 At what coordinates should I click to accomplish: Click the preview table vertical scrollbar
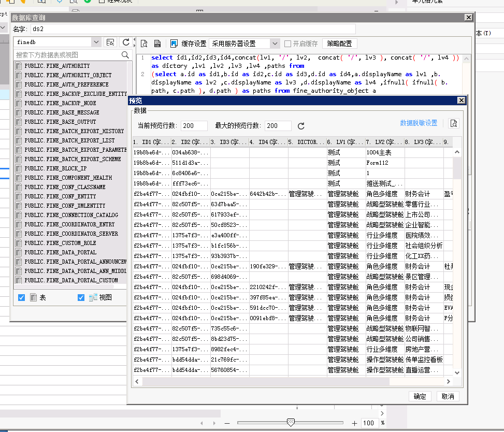[457, 168]
